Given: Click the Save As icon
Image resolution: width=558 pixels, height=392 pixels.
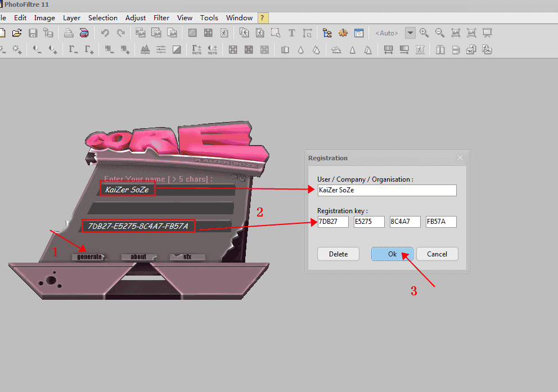Looking at the screenshot, I should tap(48, 33).
